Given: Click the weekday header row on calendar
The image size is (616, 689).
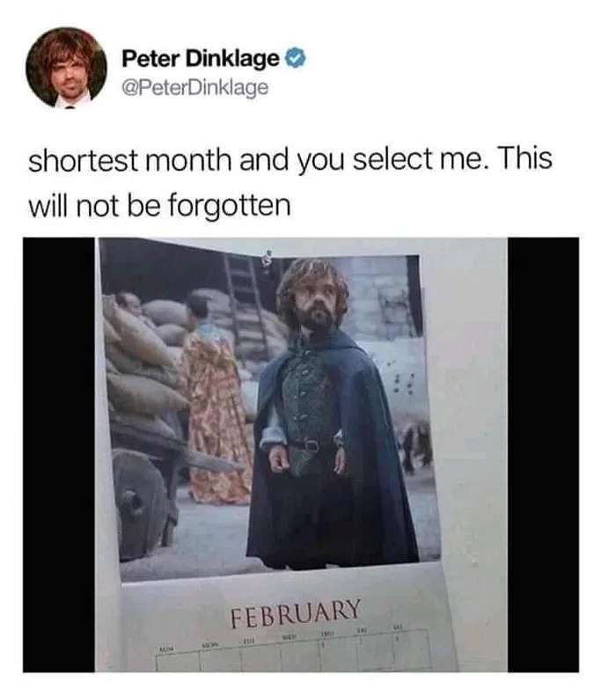Looking at the screenshot, I should (x=282, y=638).
